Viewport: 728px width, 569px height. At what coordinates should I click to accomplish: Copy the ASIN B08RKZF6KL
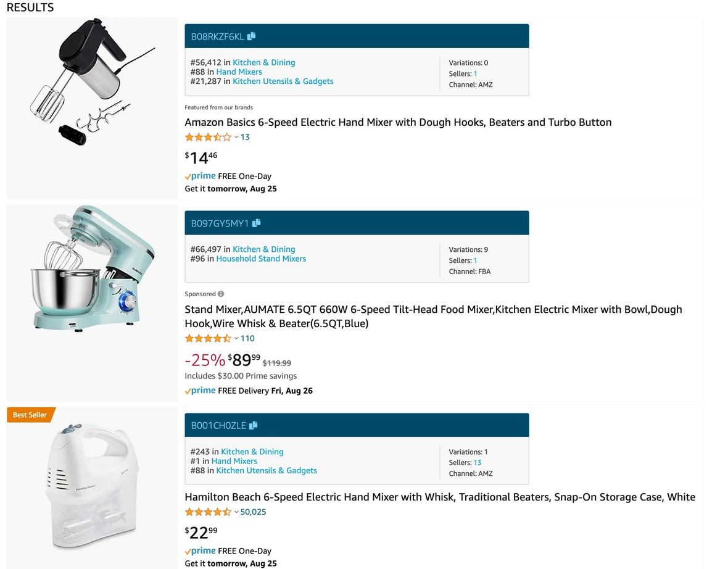click(x=252, y=36)
